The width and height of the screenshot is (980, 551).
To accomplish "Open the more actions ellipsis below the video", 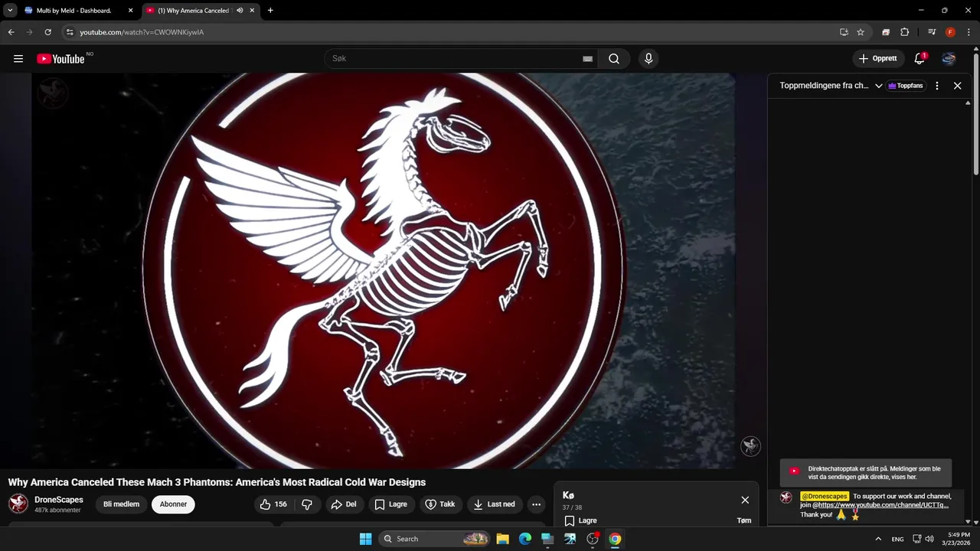I will 536,504.
